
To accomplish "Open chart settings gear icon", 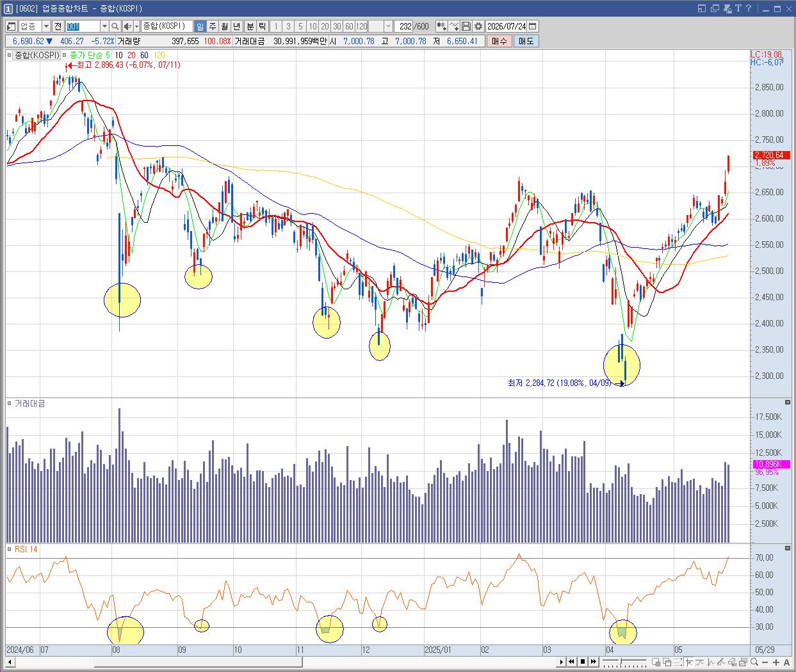I will click(478, 26).
